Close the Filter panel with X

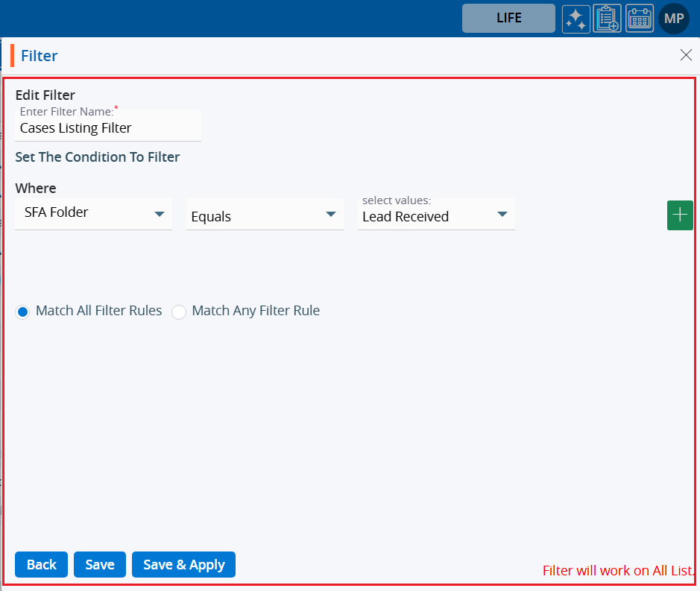click(x=686, y=54)
